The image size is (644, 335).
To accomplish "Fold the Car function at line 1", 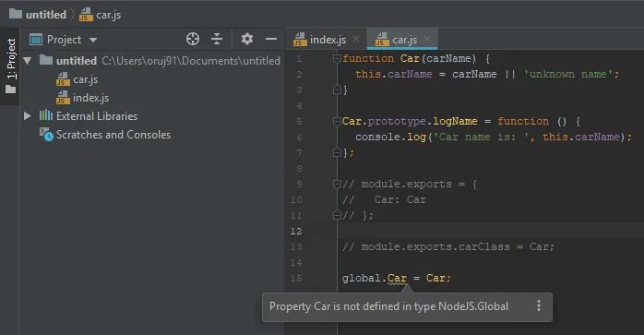I will tap(337, 59).
